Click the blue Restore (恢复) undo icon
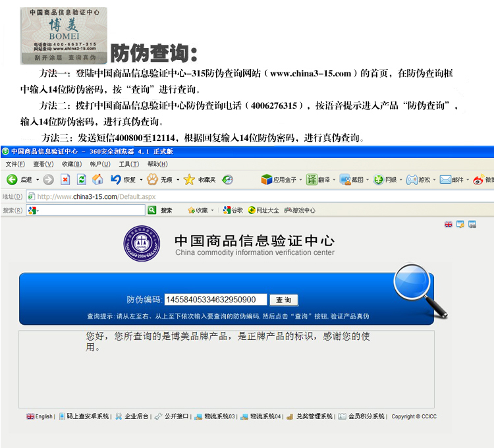 point(116,179)
